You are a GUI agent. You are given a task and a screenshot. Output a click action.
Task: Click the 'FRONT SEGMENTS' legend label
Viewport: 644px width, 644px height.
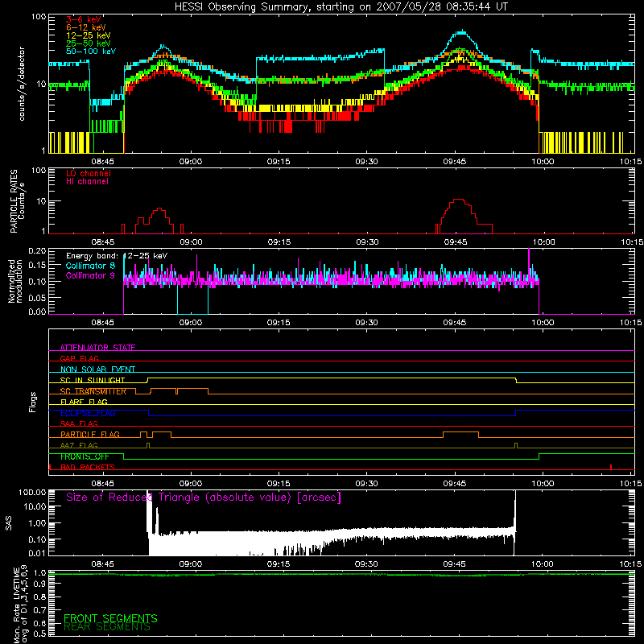point(110,618)
